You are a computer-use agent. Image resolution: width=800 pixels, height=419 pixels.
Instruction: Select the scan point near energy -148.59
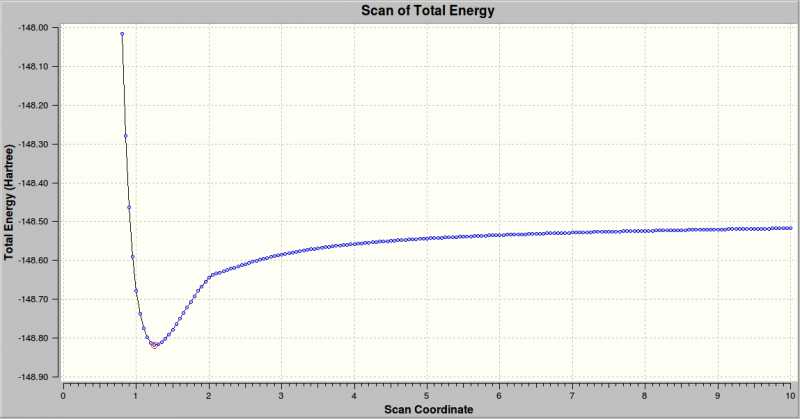[133, 257]
